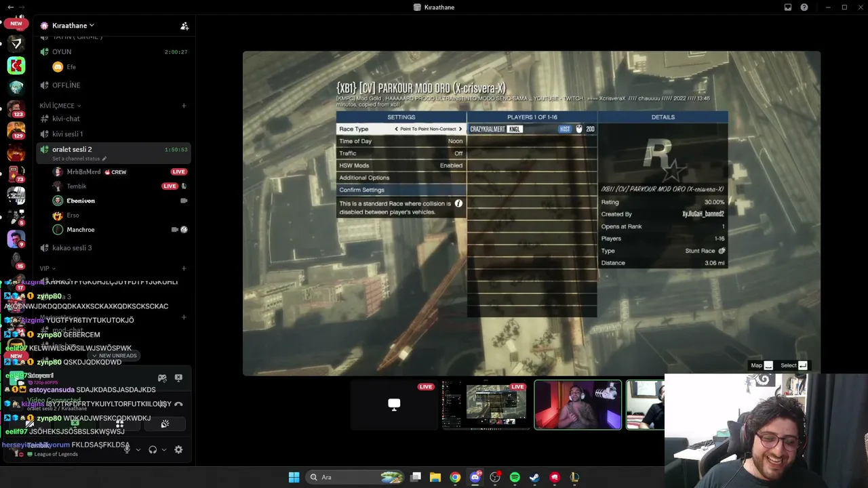Edit channel status with the pencil icon
868x488 pixels.
pos(104,159)
